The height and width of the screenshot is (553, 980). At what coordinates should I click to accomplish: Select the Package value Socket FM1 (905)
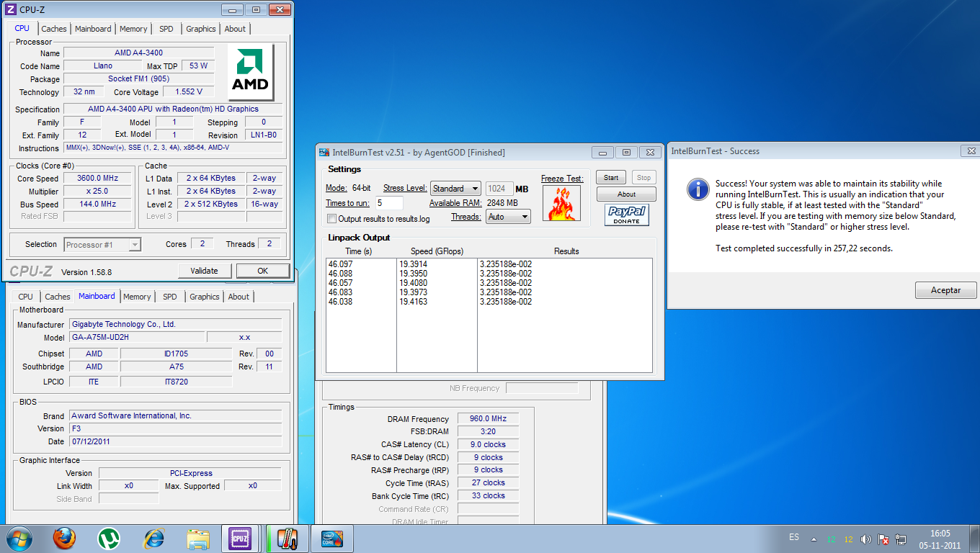(x=139, y=78)
